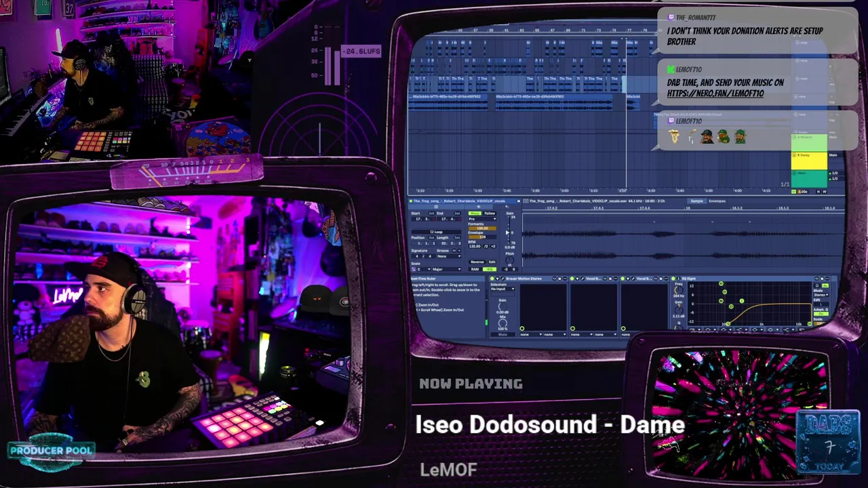Adjust the Envelope 128 slider
The image size is (868, 488).
482,237
